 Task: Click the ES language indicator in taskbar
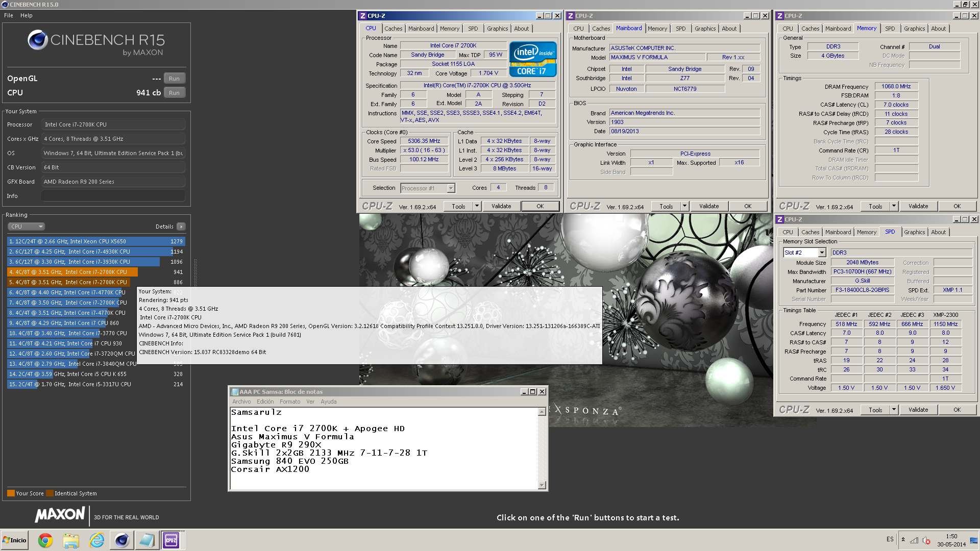(x=890, y=539)
